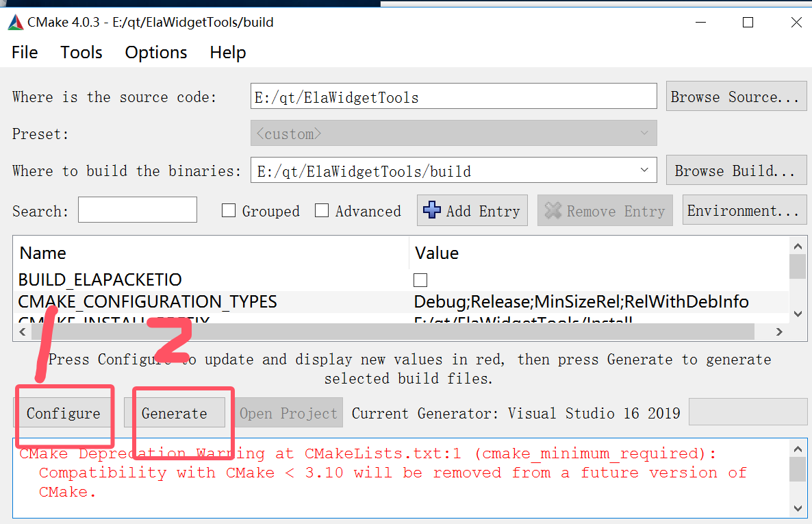Expand the build binaries path dropdown arrow

click(644, 170)
